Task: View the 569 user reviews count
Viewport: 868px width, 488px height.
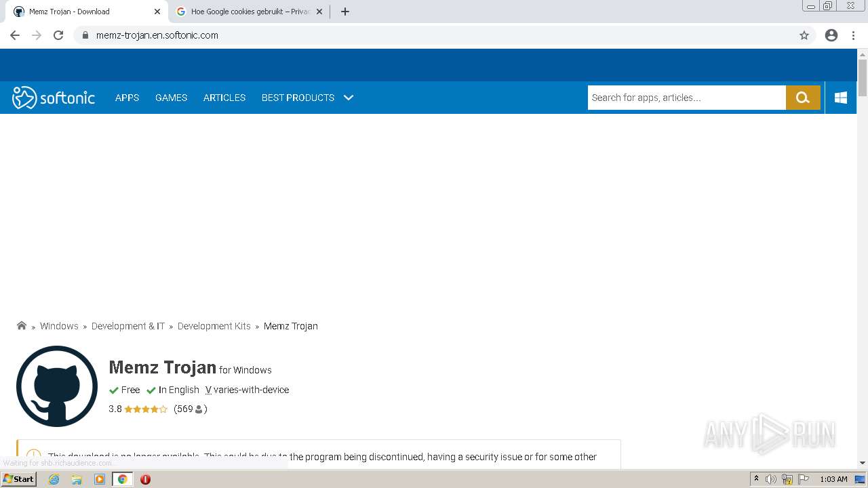Action: point(190,409)
